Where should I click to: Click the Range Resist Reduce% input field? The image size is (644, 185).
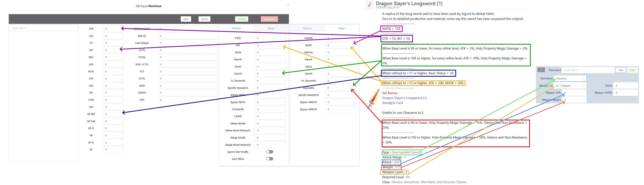click(x=270, y=145)
